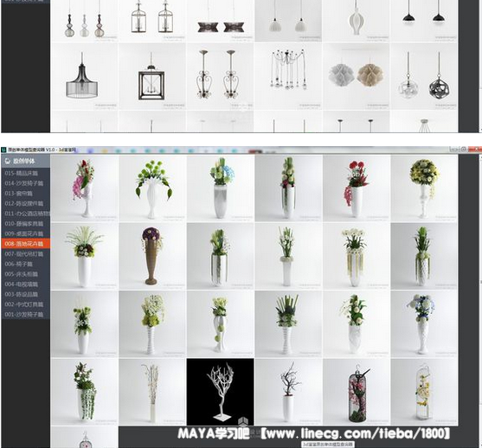Pick the two scrolled iron pendants thumbnail
This screenshot has height=448, width=482.
pos(220,76)
